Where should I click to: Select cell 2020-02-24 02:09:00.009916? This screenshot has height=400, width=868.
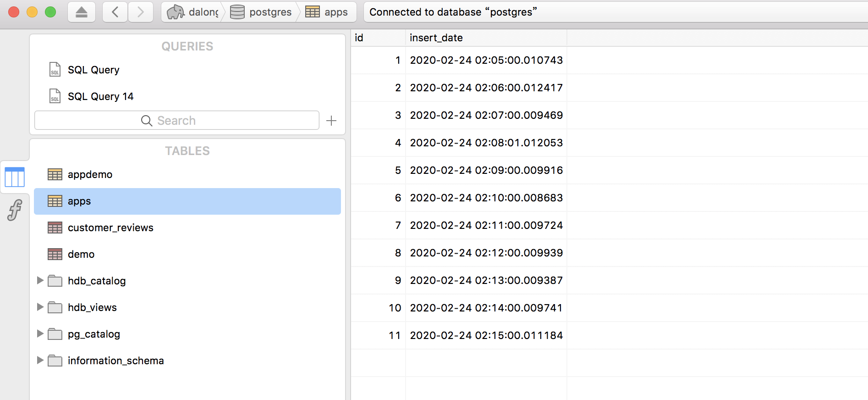pos(486,170)
